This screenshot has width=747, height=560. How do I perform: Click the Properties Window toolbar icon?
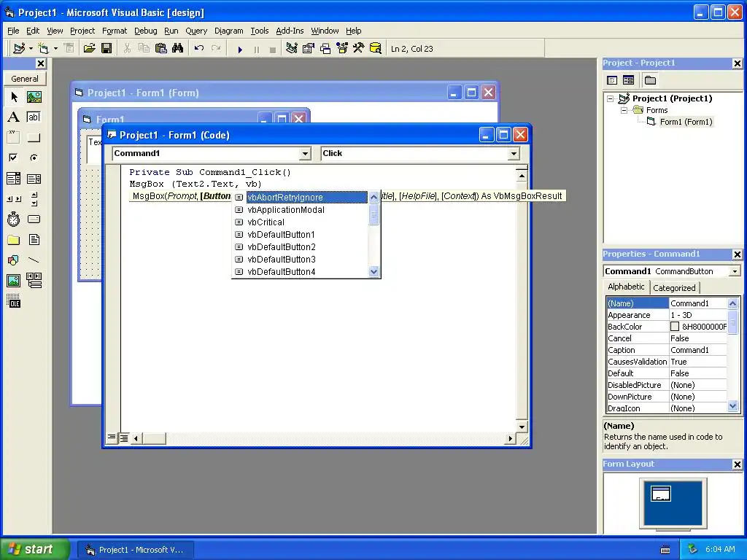309,49
